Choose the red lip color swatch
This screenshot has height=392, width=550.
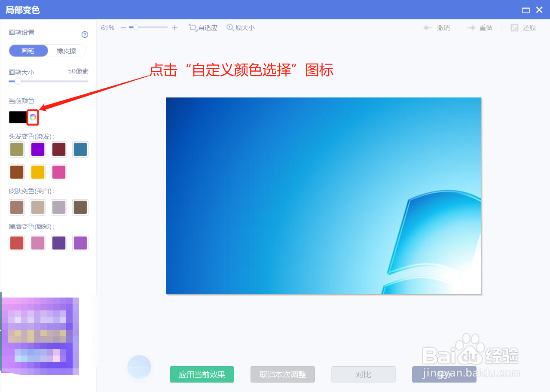17,243
